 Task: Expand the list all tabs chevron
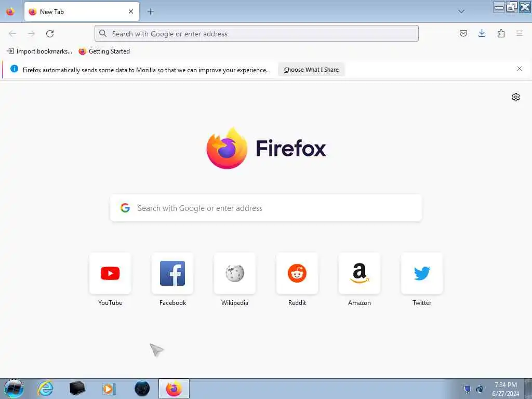(x=461, y=11)
